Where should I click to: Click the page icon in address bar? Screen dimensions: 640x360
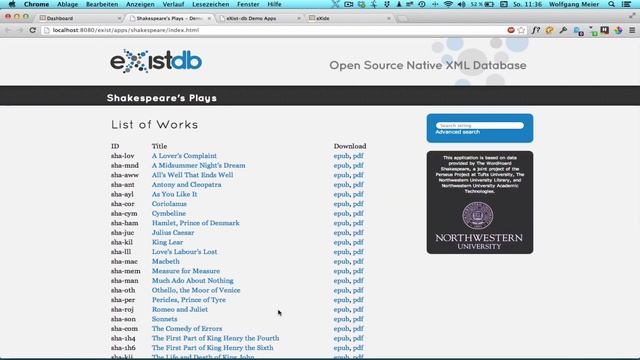click(x=47, y=30)
